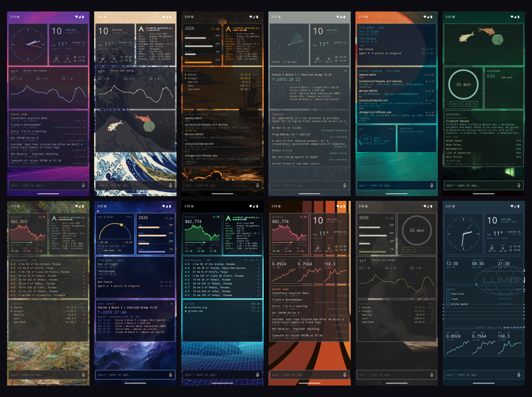This screenshot has height=397, width=532.
Task: Click 'Bad Cheese' on the teal 2:14 phone
Action: (x=366, y=49)
